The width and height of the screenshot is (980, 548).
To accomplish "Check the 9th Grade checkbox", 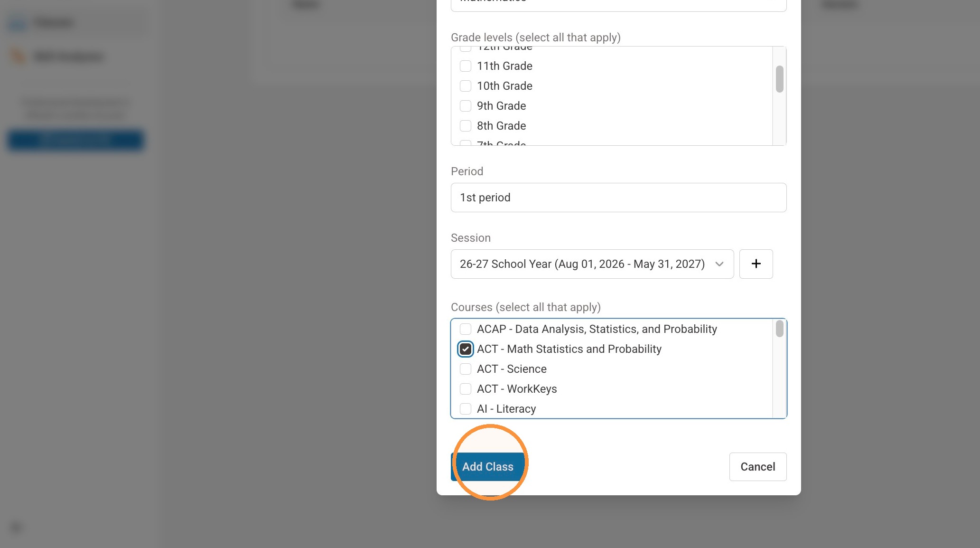I will click(x=466, y=106).
